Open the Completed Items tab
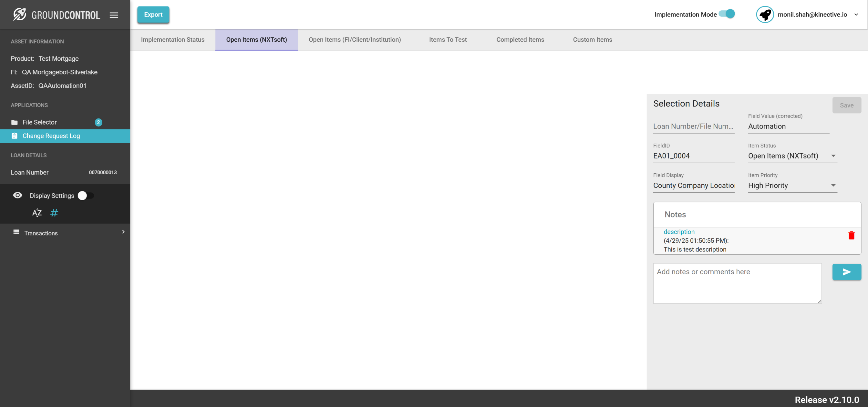 click(x=520, y=39)
